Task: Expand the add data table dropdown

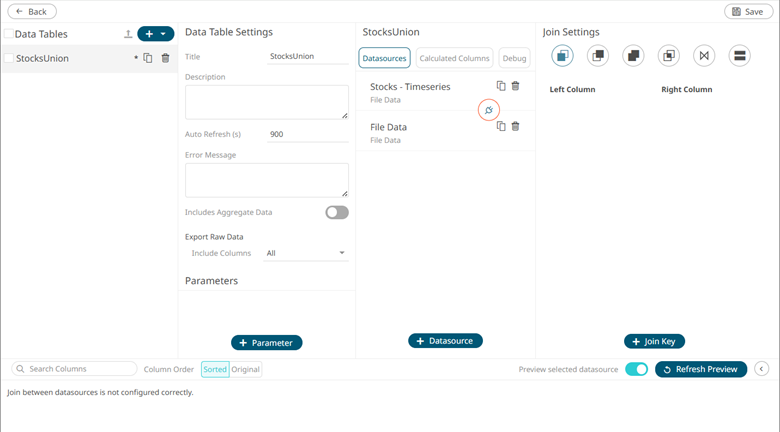Action: pos(163,34)
